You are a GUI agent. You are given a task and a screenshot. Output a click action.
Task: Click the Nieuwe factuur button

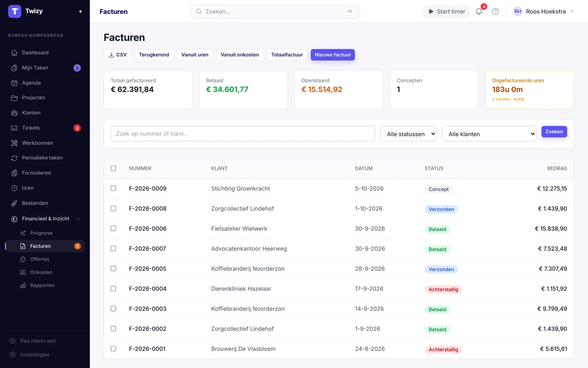tap(333, 55)
